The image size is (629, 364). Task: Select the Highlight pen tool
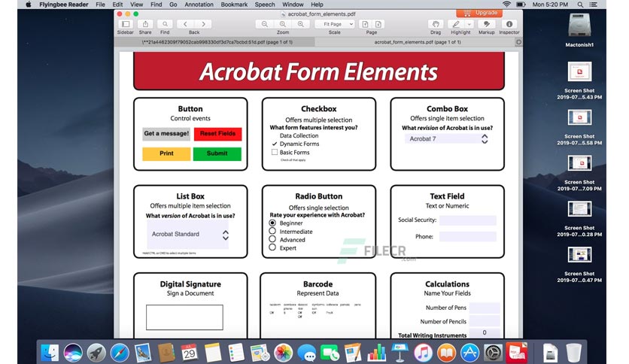tap(456, 24)
